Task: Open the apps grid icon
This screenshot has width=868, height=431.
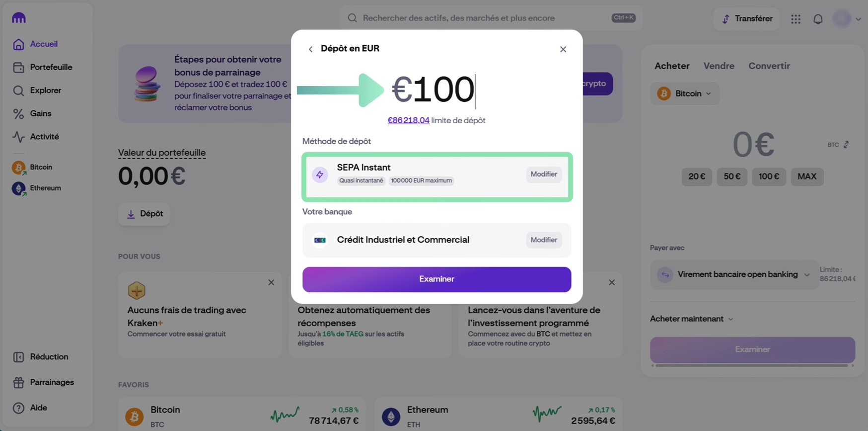Action: coord(796,18)
